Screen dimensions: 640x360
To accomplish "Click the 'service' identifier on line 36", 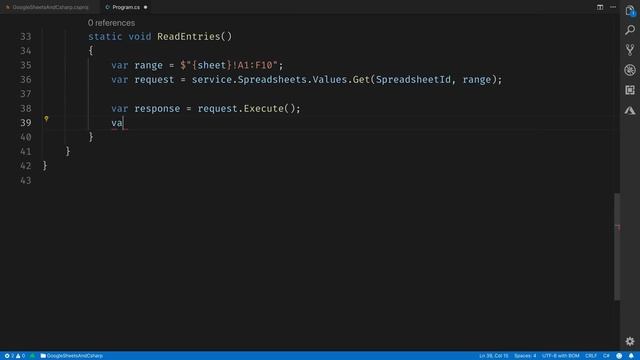I will [x=212, y=80].
